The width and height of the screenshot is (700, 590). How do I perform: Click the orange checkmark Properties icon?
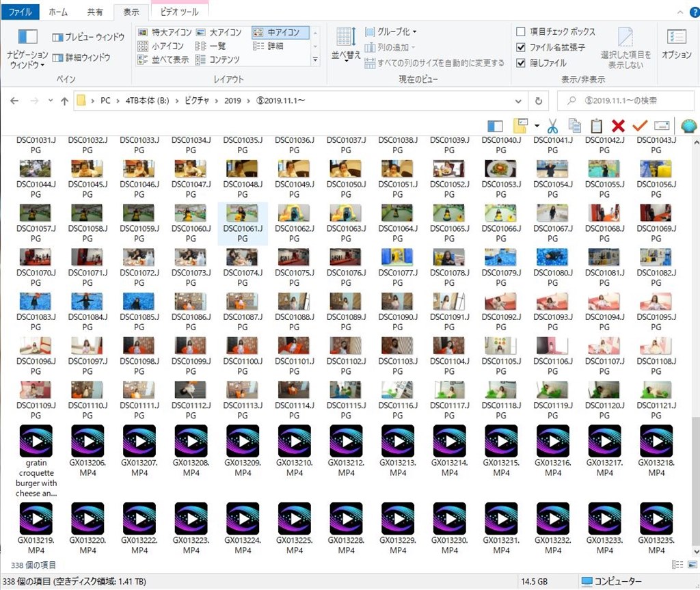tap(640, 126)
